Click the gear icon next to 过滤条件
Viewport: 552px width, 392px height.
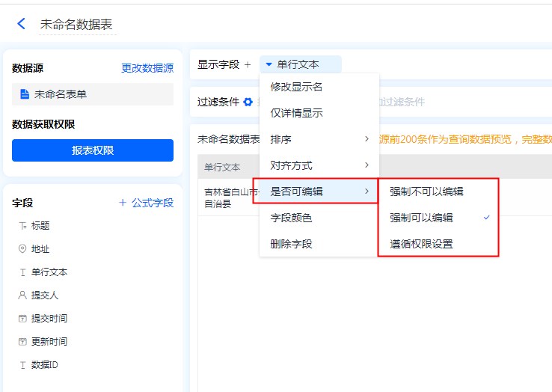[248, 102]
